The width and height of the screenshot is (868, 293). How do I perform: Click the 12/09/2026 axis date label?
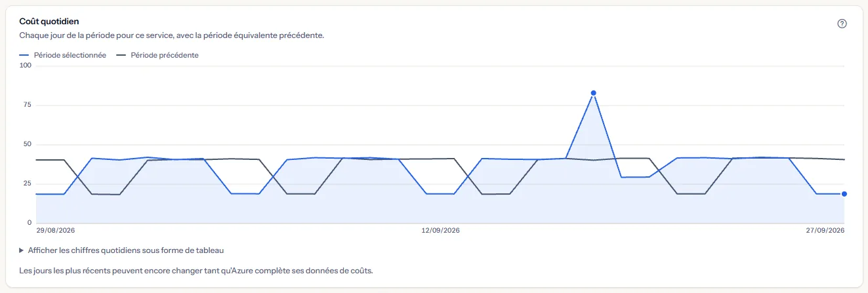tap(440, 230)
